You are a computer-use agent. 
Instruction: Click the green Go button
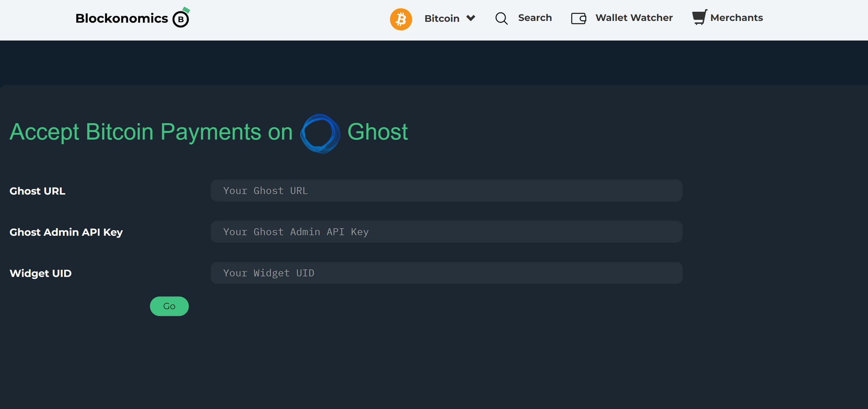tap(169, 307)
